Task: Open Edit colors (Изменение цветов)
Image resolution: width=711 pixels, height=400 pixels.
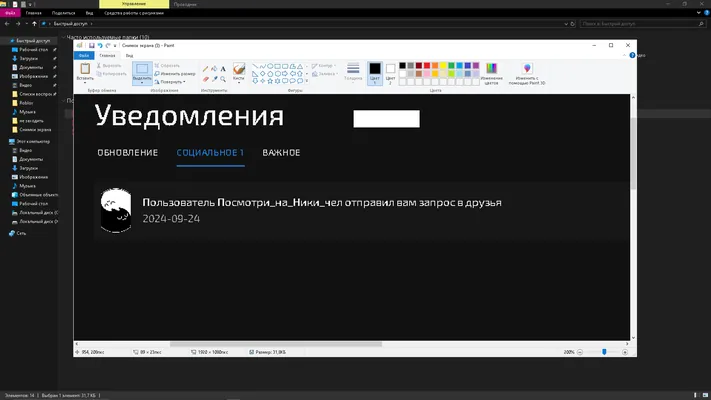Action: click(492, 74)
